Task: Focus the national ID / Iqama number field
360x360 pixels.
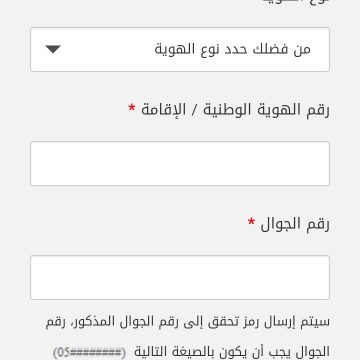Action: (x=180, y=163)
